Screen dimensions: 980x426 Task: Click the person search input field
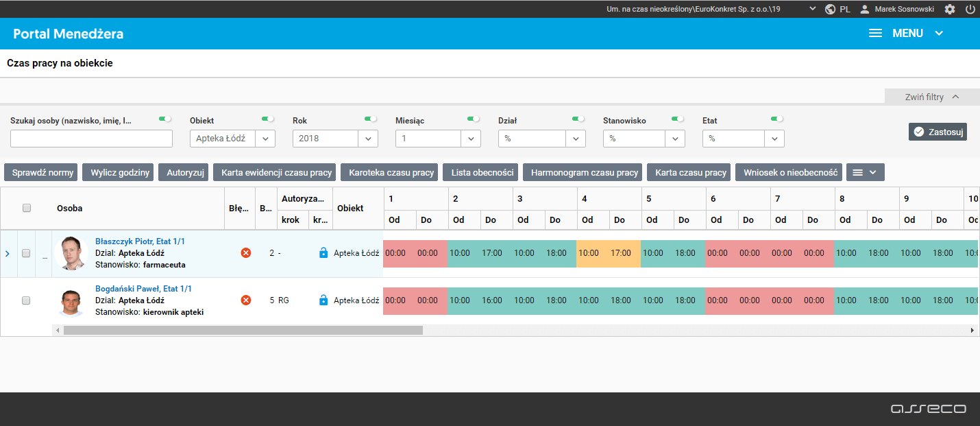point(91,139)
